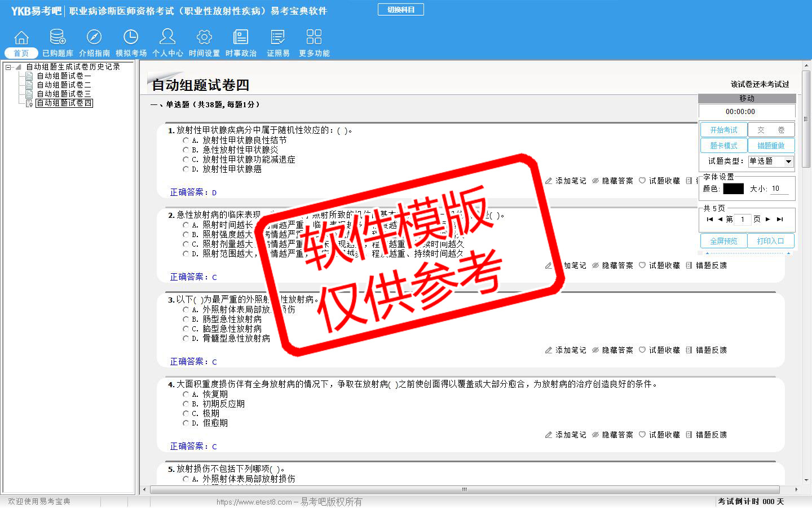Collapse the 自动组题生成试卷历史记录 tree root
This screenshot has width=812, height=508.
tap(8, 67)
